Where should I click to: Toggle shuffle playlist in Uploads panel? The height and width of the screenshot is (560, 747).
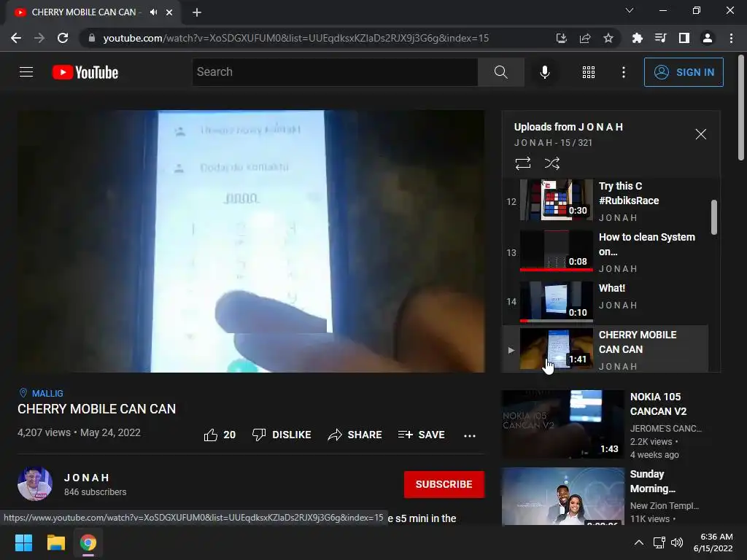551,163
